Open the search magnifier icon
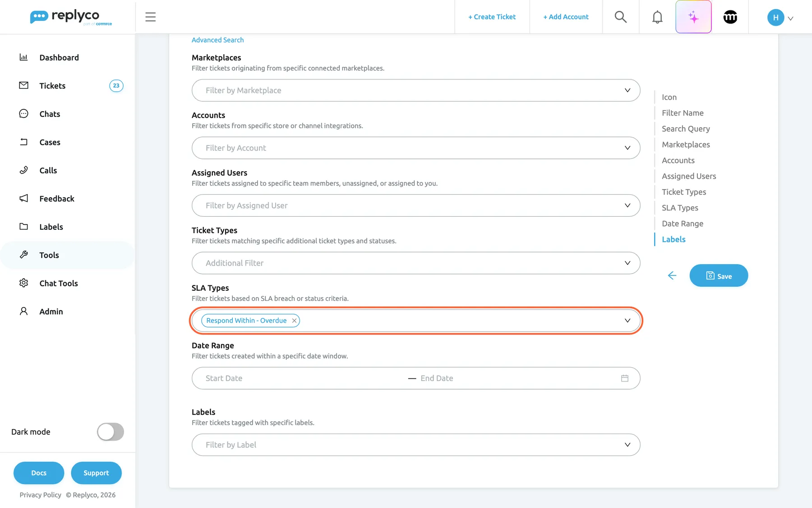Image resolution: width=812 pixels, height=508 pixels. coord(620,17)
